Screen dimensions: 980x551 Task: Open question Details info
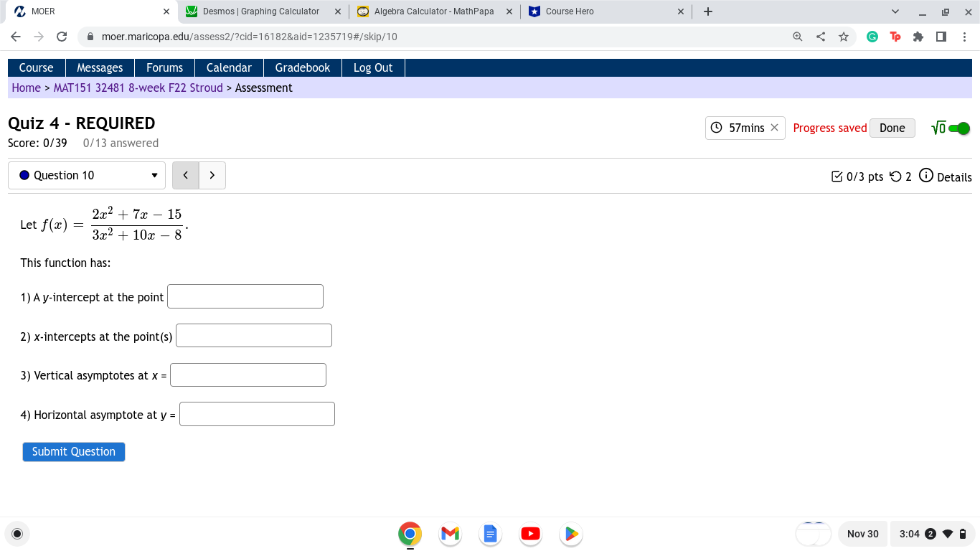pos(946,176)
